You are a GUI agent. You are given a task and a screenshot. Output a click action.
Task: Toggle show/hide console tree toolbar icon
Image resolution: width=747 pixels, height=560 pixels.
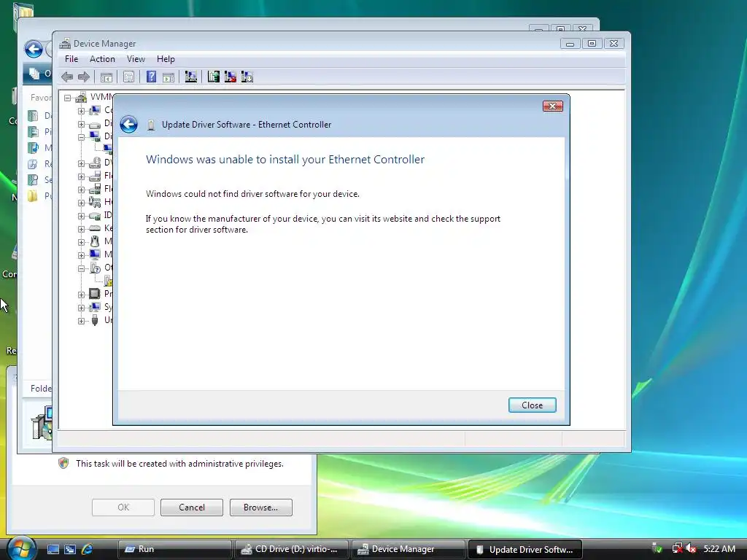point(107,77)
